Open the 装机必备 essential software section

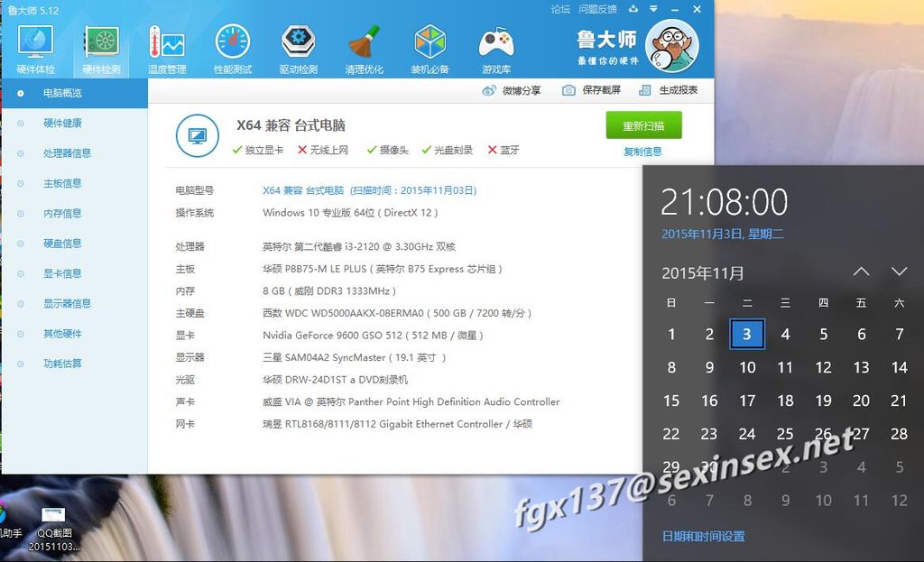click(430, 51)
